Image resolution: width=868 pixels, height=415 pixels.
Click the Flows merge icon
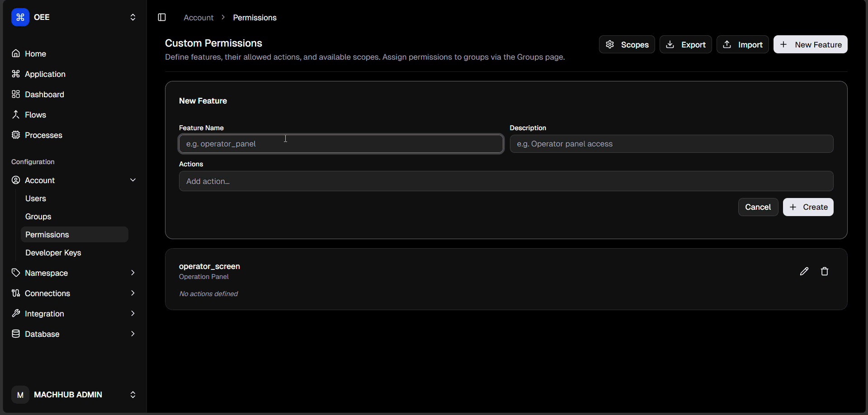(x=16, y=114)
